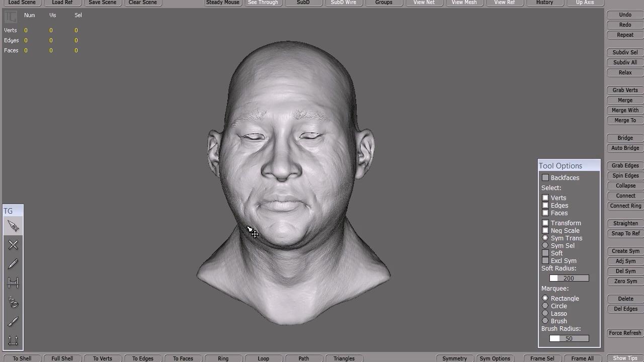Tick the Transform checkbox

pyautogui.click(x=545, y=223)
